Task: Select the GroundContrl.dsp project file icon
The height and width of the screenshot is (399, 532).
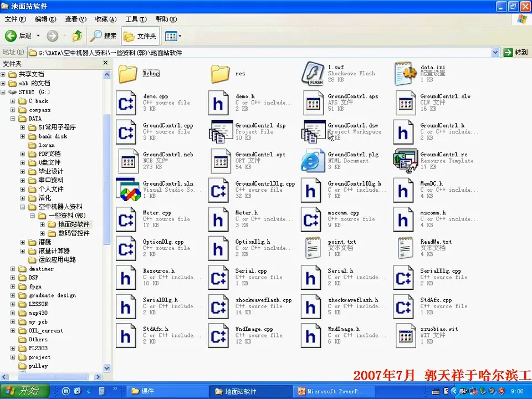Action: tap(221, 132)
